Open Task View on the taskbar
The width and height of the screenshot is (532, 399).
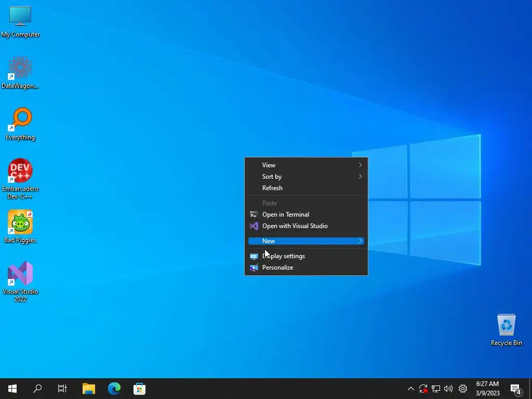point(62,389)
